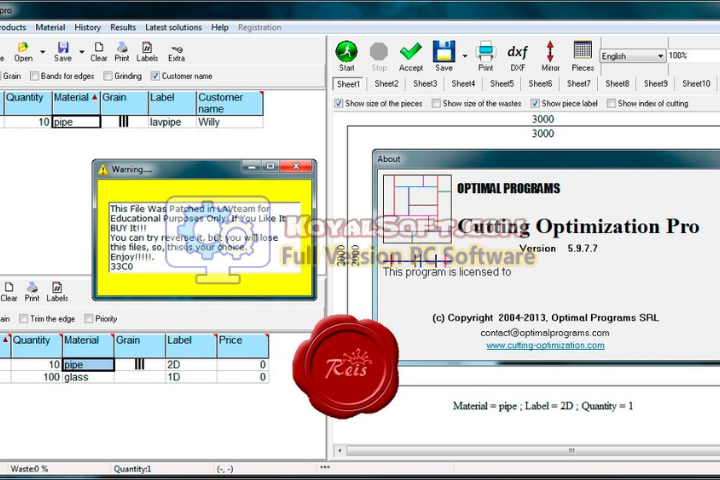Open the Results menu
The height and width of the screenshot is (480, 720).
coord(123,27)
